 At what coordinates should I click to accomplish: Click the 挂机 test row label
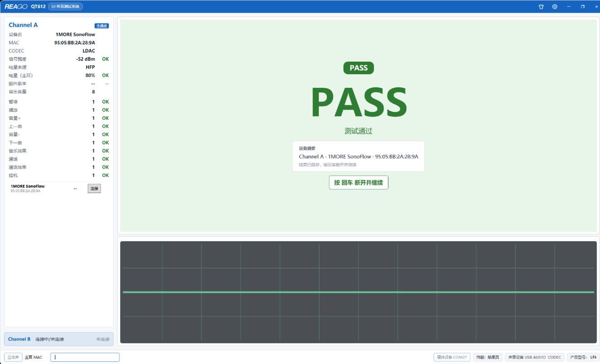click(13, 175)
